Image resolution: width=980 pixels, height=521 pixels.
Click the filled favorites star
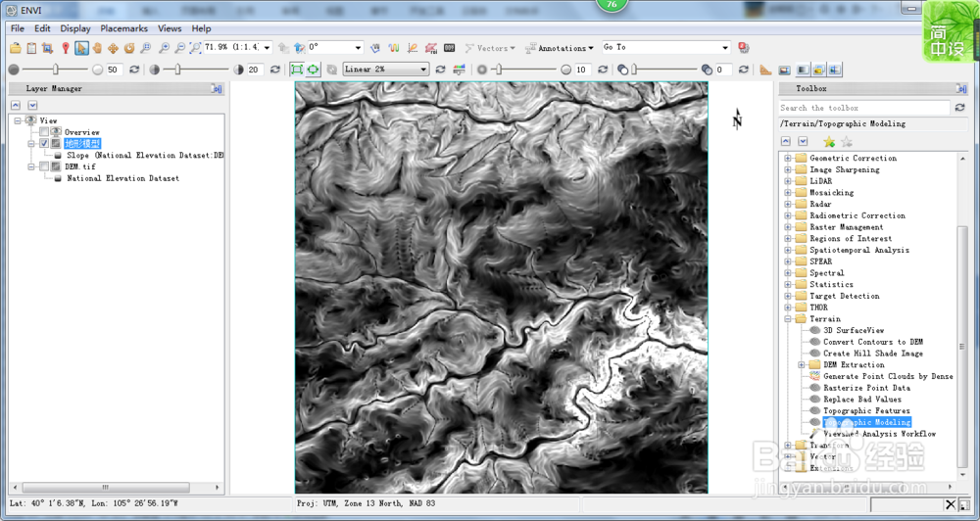point(829,142)
